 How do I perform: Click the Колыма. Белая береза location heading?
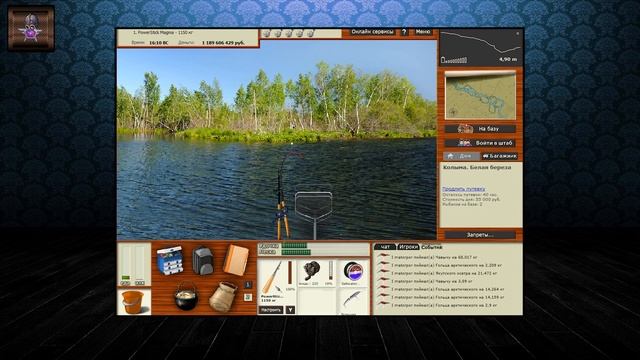tap(477, 167)
